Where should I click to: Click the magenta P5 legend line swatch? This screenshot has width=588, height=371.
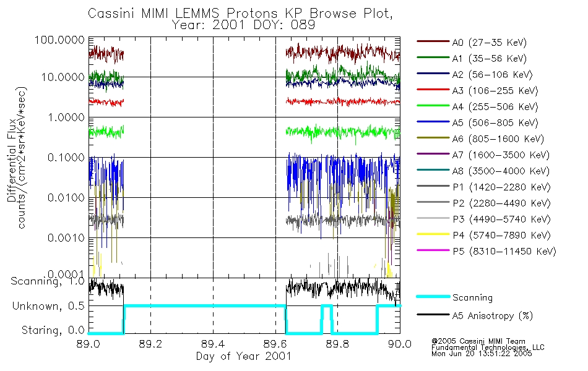(x=433, y=250)
